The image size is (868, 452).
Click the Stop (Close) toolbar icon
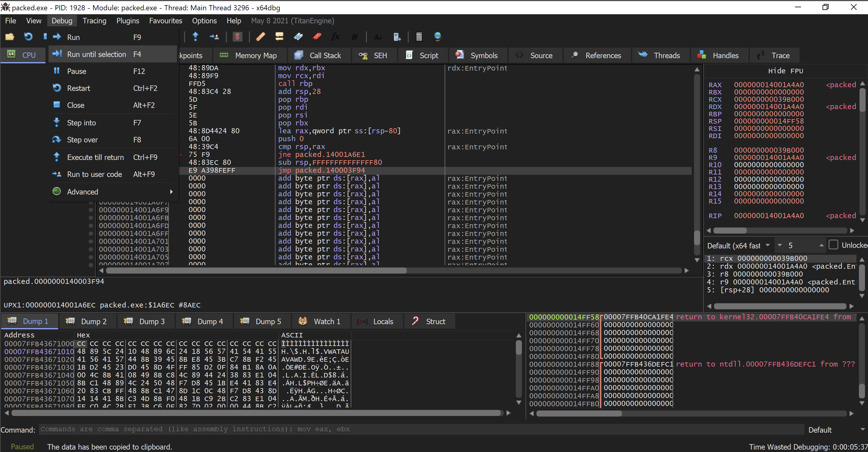pyautogui.click(x=45, y=37)
